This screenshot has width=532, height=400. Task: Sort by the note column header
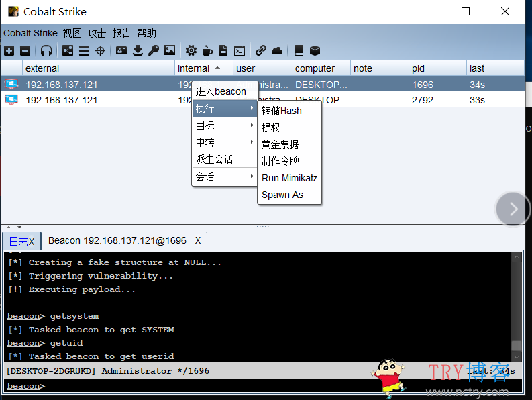tap(379, 68)
